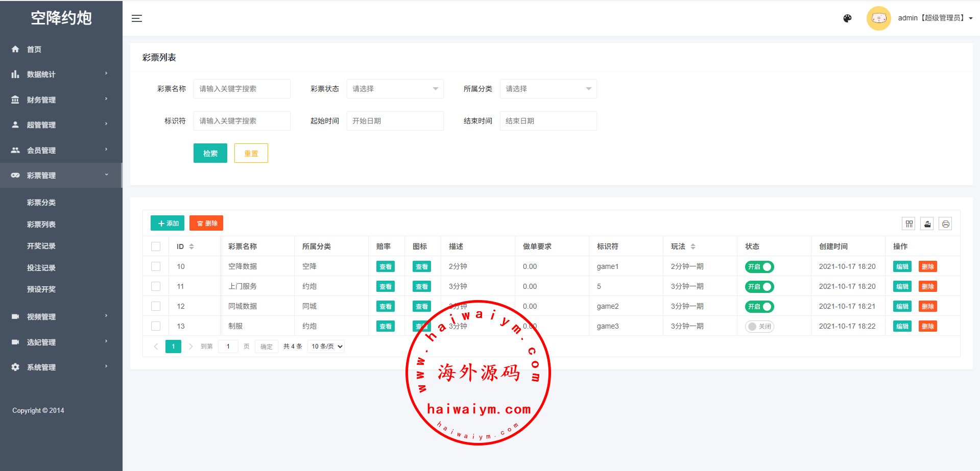The image size is (980, 471).
Task: Enable the status switch for 制服
Action: 759,327
